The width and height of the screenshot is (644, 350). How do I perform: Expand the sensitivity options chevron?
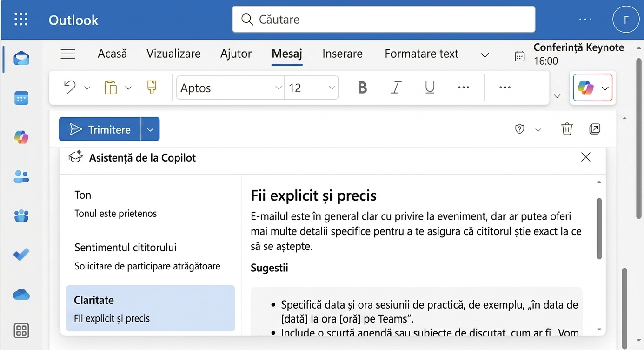pos(538,130)
